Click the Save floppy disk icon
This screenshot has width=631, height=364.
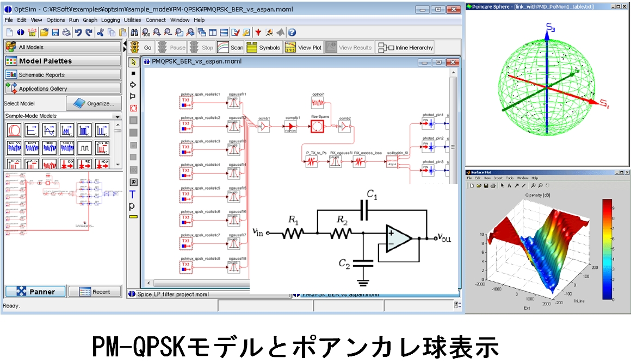tap(55, 33)
